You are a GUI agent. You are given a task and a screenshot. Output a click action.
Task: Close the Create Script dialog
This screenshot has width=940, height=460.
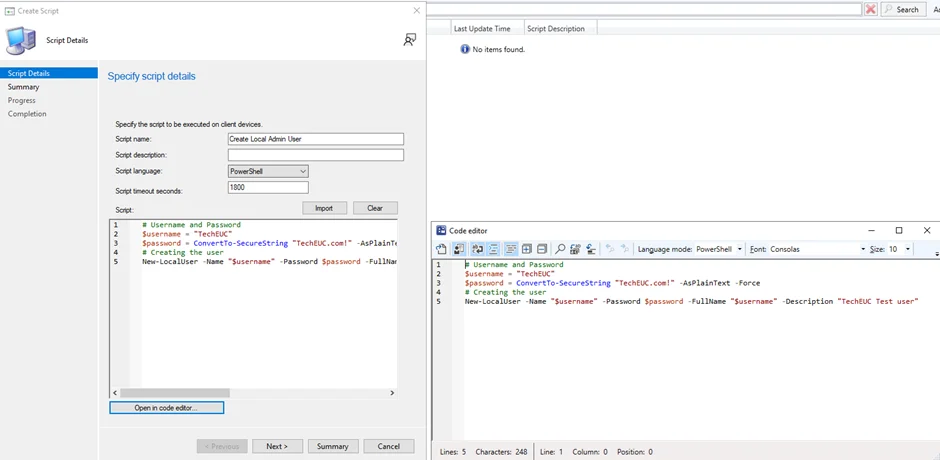(417, 10)
